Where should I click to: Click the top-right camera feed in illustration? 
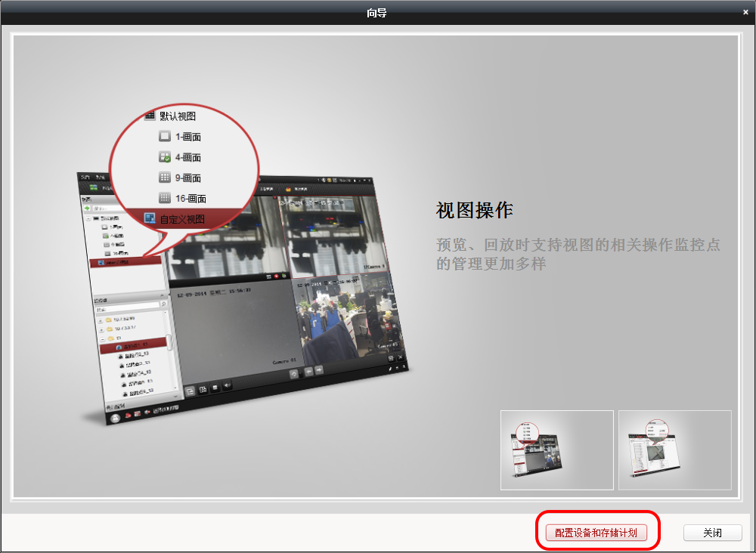coord(333,236)
